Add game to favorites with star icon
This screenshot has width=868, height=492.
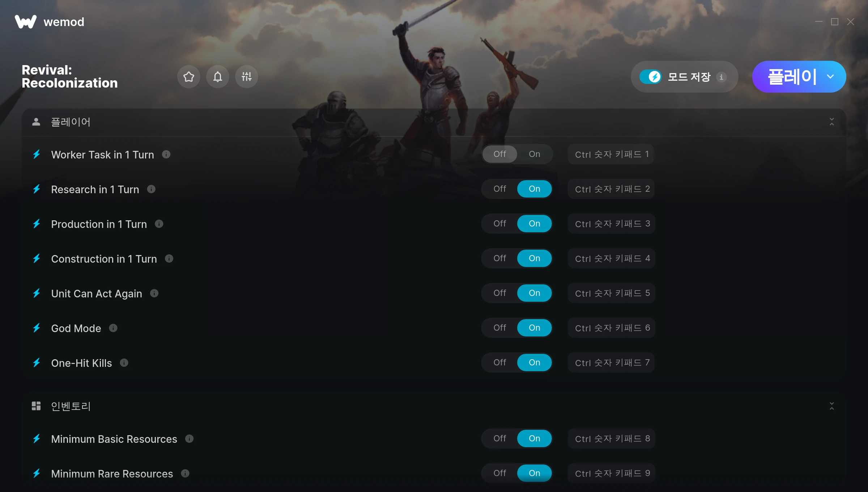[x=189, y=77]
